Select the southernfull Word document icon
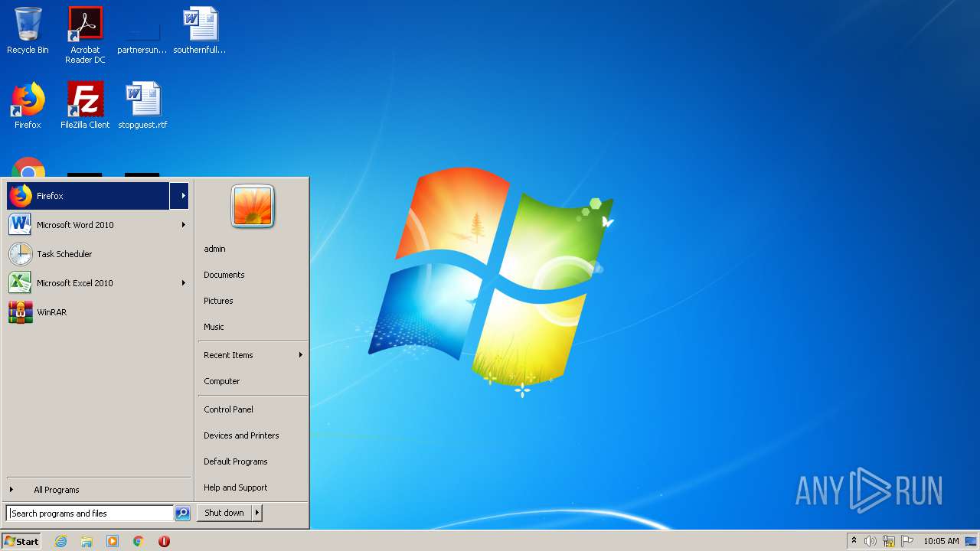Image resolution: width=980 pixels, height=551 pixels. click(x=200, y=31)
